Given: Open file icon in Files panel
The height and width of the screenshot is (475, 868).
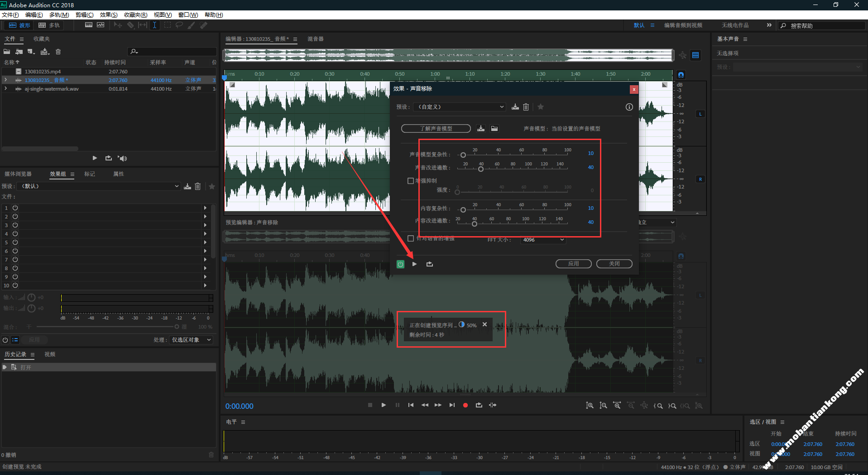Looking at the screenshot, I should pos(7,52).
